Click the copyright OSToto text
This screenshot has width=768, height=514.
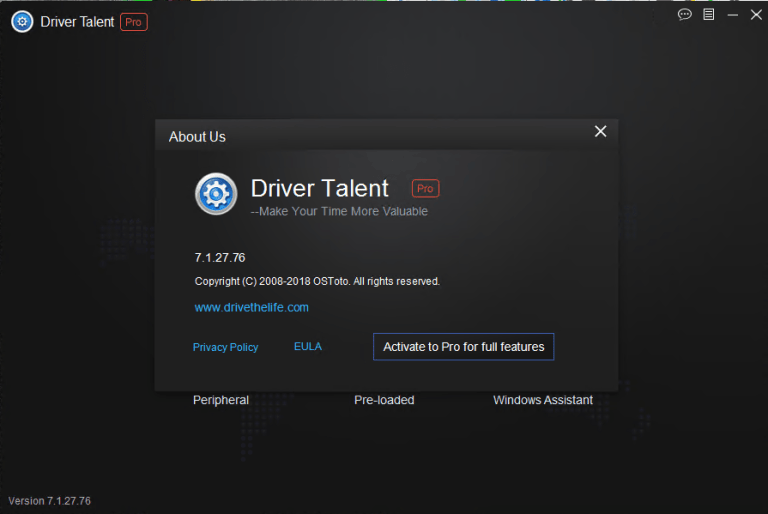click(x=317, y=281)
